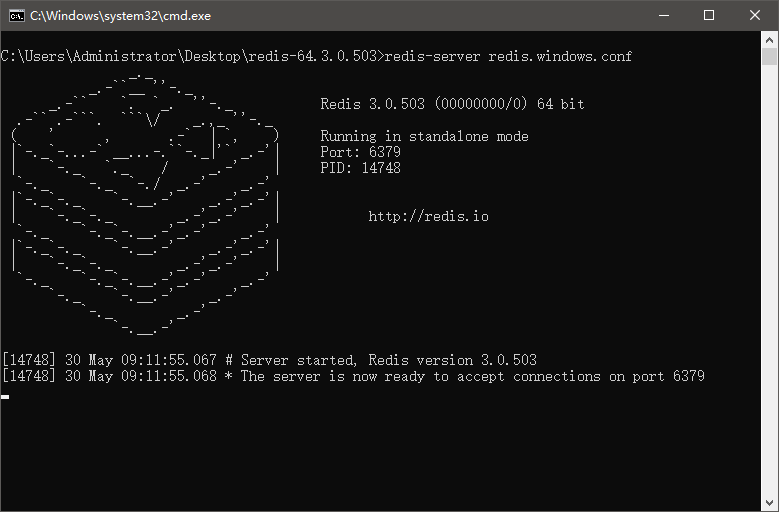Click the scrollbar up arrow
This screenshot has height=512, width=779.
point(769,40)
